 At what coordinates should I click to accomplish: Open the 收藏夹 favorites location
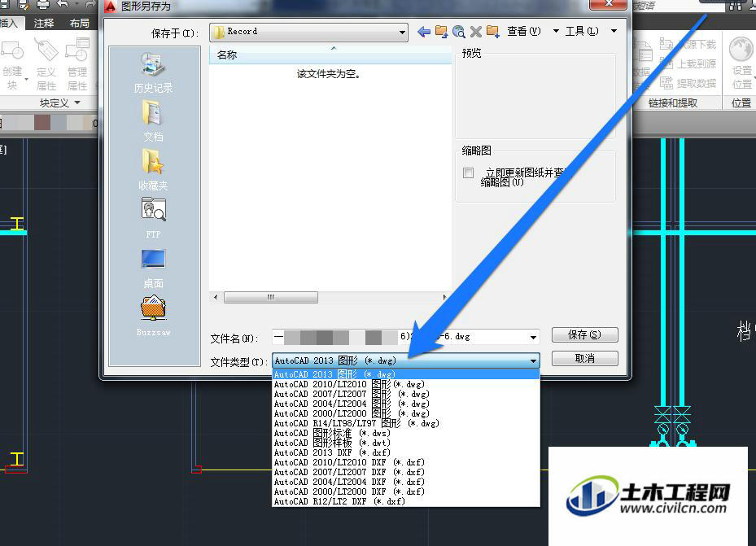pyautogui.click(x=153, y=169)
